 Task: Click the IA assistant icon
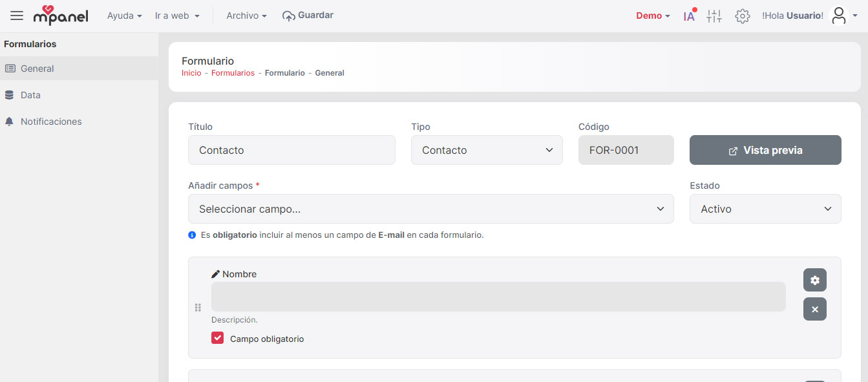[690, 16]
